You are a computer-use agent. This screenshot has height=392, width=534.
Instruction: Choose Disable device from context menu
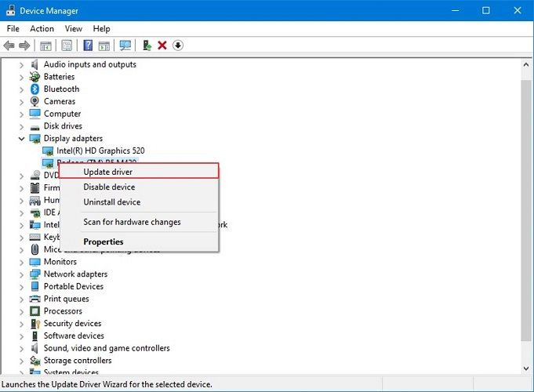click(139, 187)
